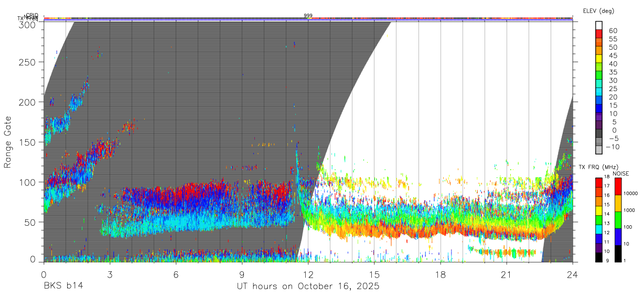Click the ELEV scale label 30
This screenshot has width=644, height=297.
pyautogui.click(x=613, y=80)
